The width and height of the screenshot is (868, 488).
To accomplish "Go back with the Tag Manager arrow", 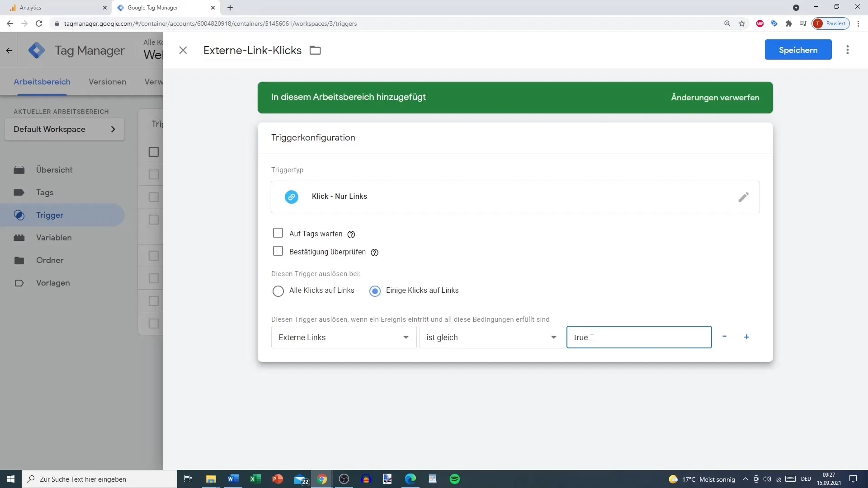I will point(9,51).
